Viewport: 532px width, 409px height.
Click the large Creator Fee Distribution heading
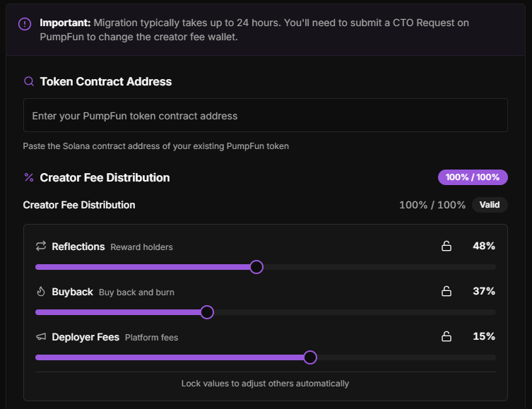tap(105, 177)
